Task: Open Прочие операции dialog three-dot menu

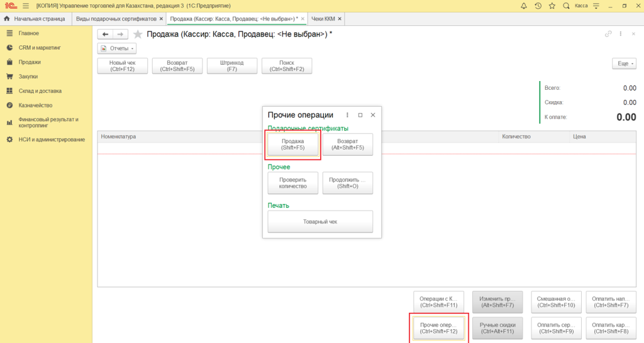Action: tap(347, 116)
